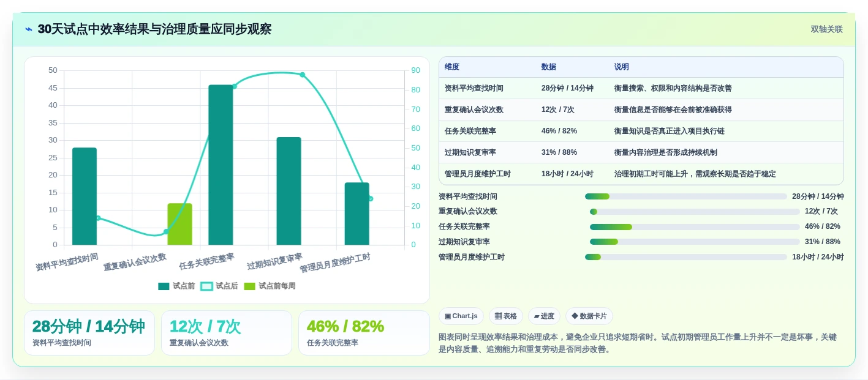868x380 pixels.
Task: Click the 过期知识复审率 bar in chart
Action: pyautogui.click(x=289, y=191)
